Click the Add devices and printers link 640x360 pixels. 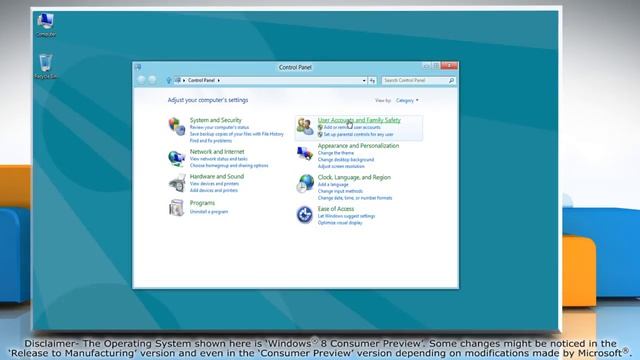coord(213,190)
